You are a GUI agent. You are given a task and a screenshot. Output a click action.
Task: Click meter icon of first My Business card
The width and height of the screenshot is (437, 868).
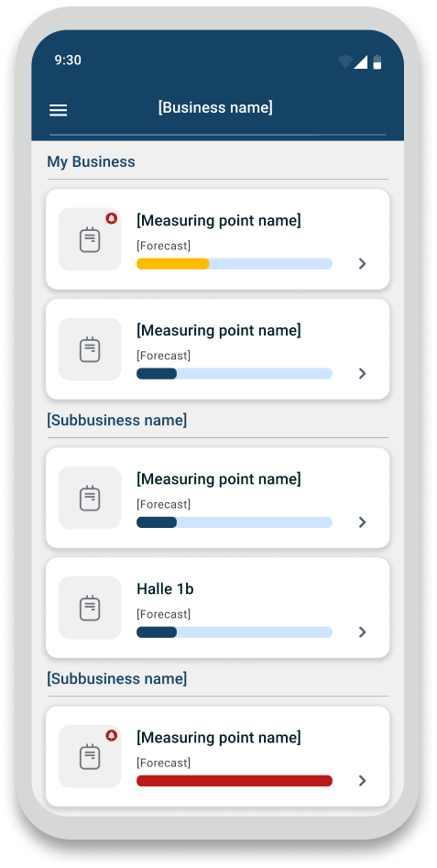pos(90,239)
